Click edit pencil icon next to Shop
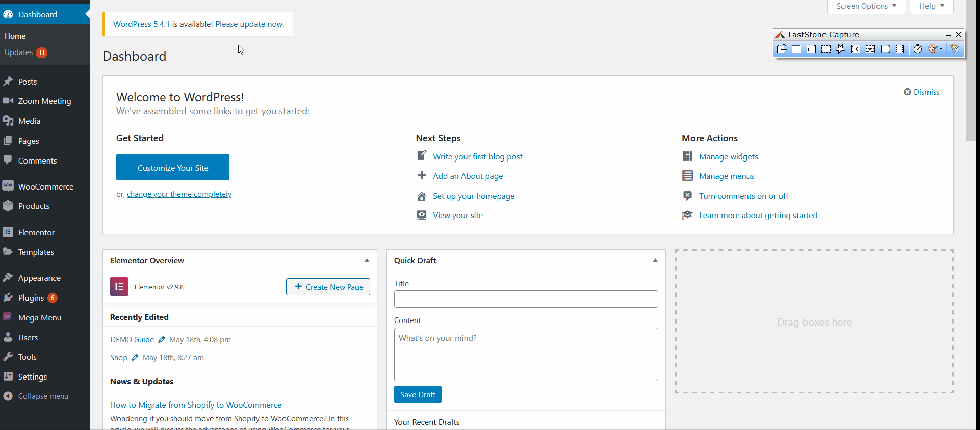Image resolution: width=980 pixels, height=430 pixels. click(135, 358)
